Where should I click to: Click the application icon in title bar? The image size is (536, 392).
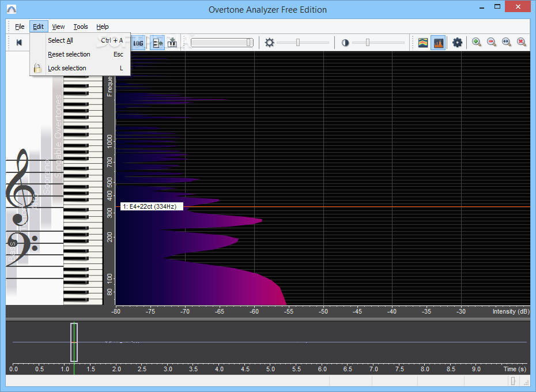[x=12, y=9]
